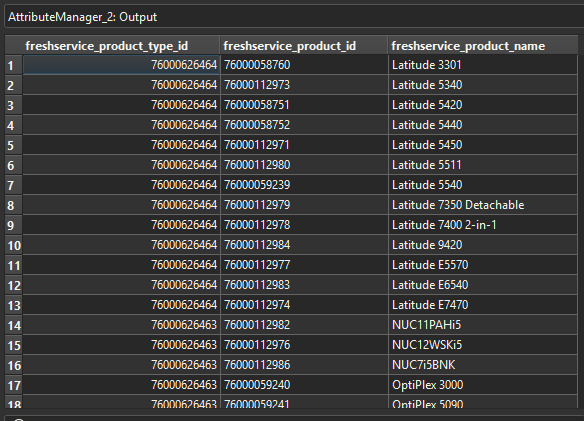Select the Latitude E6540 cell
The width and height of the screenshot is (584, 421).
click(x=483, y=285)
